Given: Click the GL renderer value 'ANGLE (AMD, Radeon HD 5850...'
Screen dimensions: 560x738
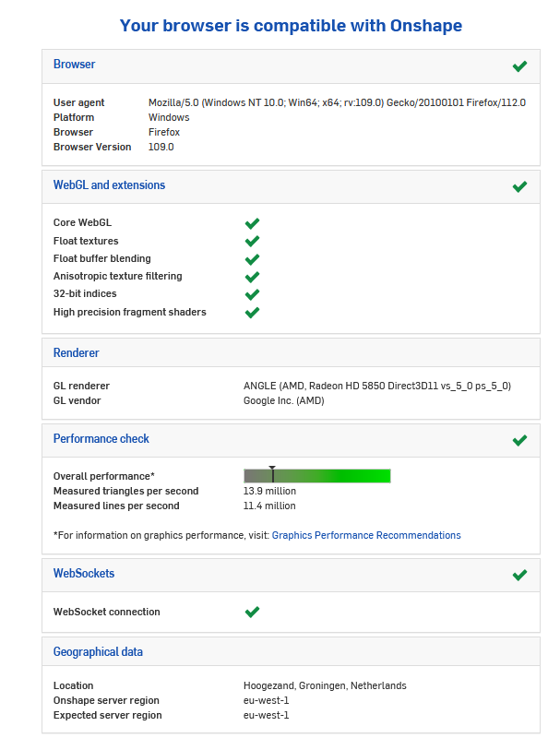Looking at the screenshot, I should click(377, 386).
